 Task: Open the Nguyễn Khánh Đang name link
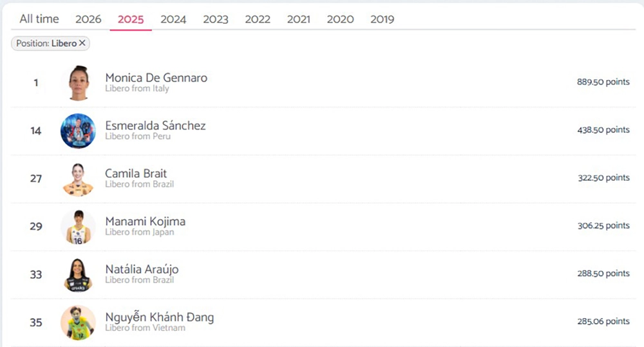(159, 317)
